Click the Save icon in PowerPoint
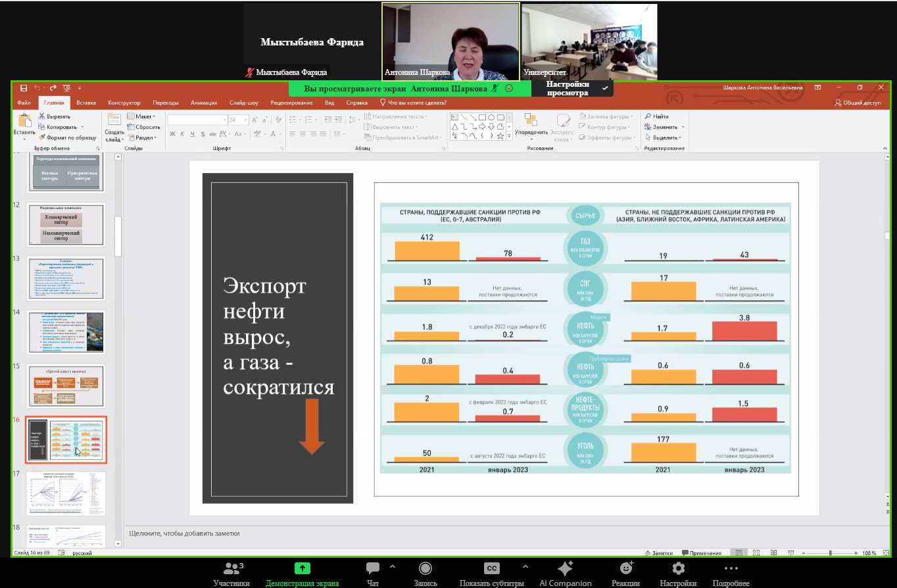 (24, 88)
